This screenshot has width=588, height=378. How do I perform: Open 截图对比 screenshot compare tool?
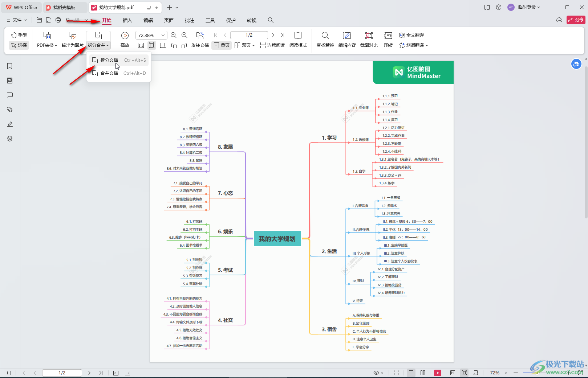click(369, 40)
